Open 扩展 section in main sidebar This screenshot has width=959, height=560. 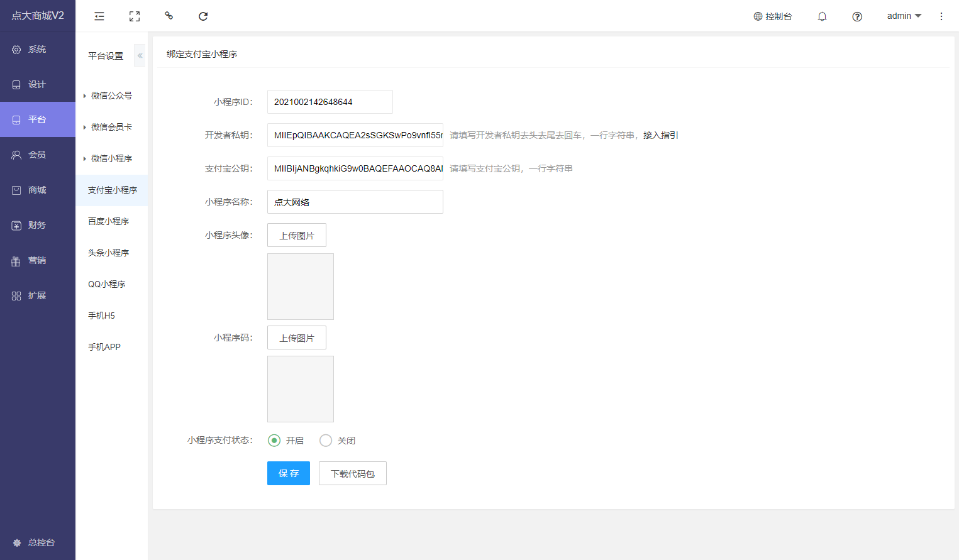coord(38,295)
